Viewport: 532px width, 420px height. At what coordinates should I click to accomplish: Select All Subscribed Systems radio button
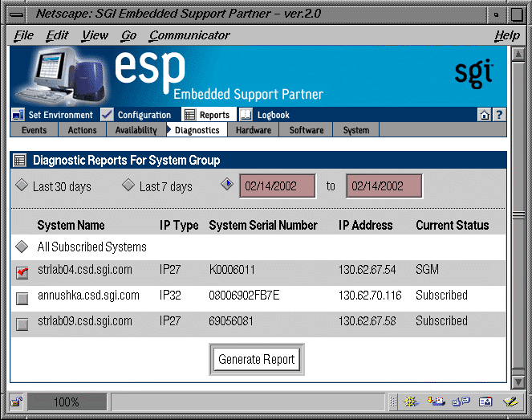(22, 247)
